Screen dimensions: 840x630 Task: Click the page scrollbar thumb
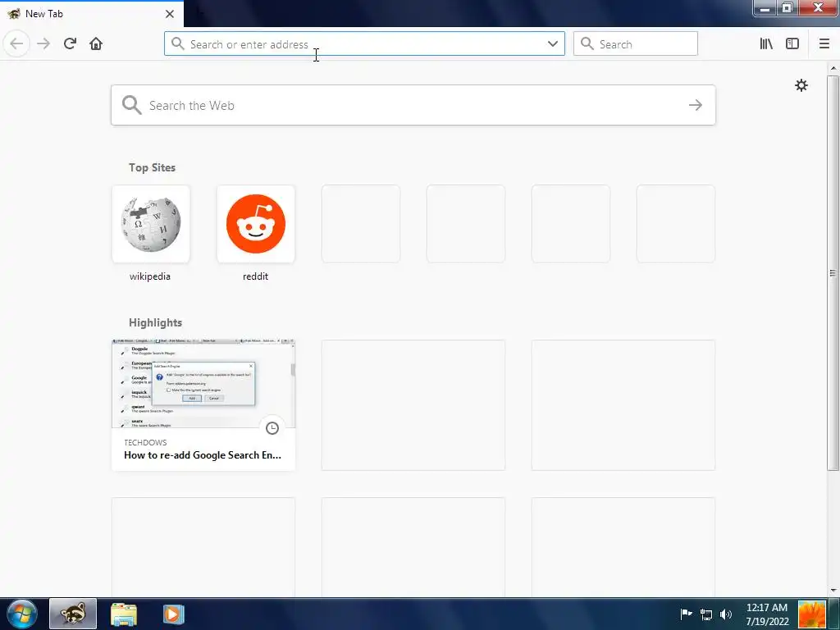click(833, 273)
